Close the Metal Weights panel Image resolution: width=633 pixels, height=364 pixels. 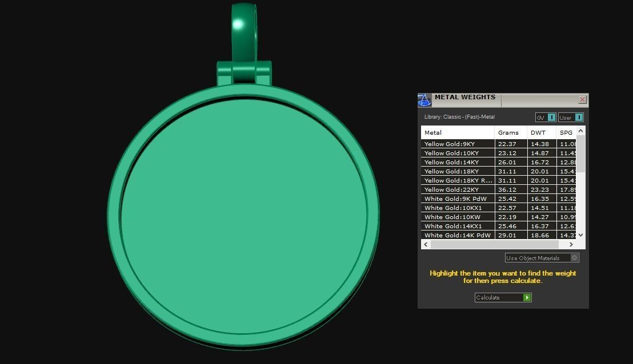coord(582,100)
